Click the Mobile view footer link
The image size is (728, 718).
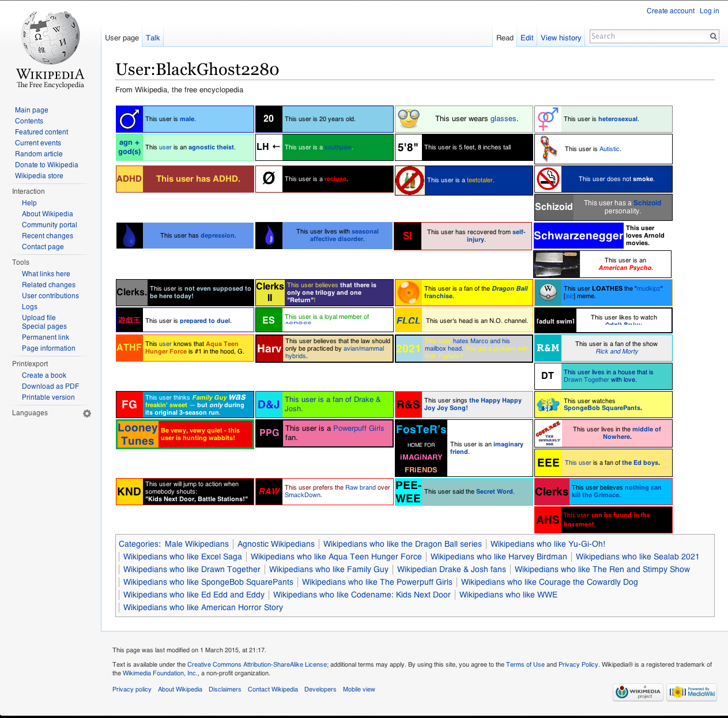click(x=359, y=689)
